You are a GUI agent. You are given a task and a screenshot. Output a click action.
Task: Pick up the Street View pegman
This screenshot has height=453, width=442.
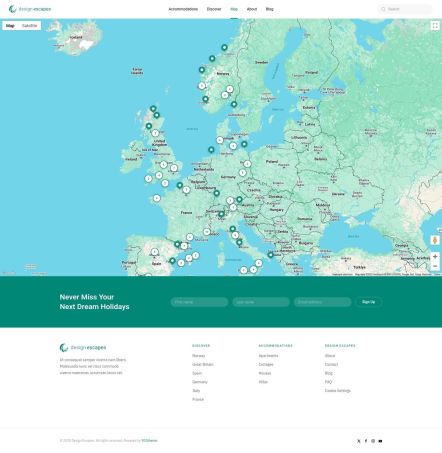pyautogui.click(x=435, y=240)
